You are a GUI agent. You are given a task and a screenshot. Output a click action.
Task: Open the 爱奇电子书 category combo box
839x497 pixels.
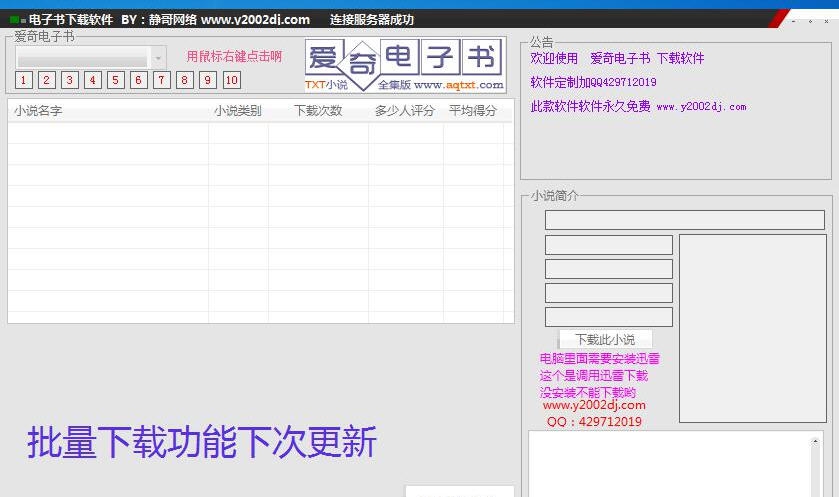coord(91,57)
